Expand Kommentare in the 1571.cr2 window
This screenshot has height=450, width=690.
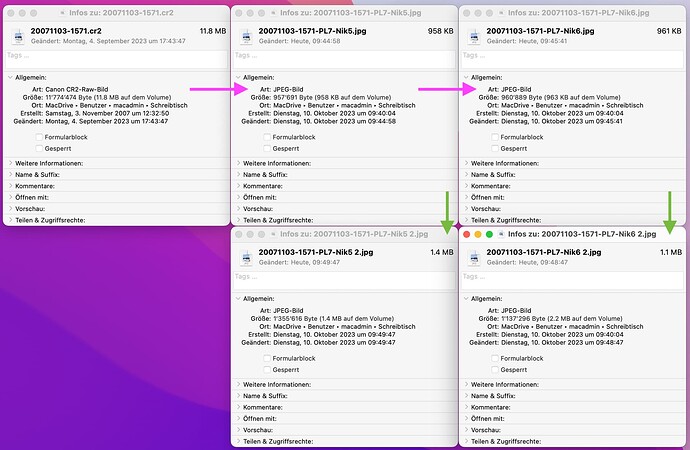click(x=10, y=186)
